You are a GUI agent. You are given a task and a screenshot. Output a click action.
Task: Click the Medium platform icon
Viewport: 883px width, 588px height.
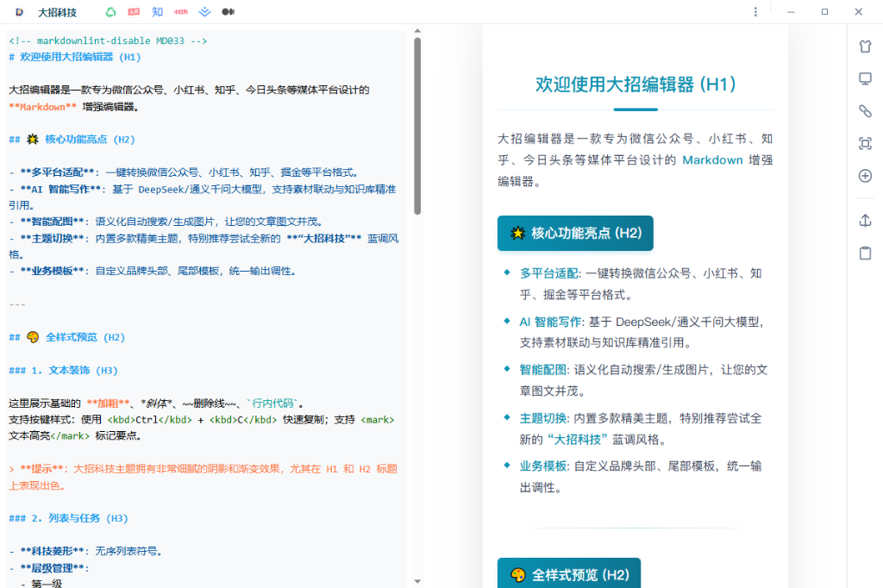(227, 12)
